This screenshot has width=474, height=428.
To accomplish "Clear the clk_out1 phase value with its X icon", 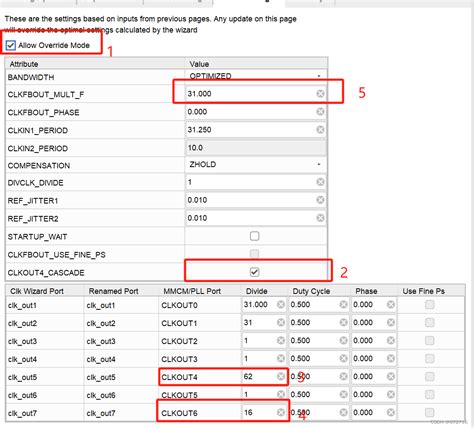I will coord(391,304).
